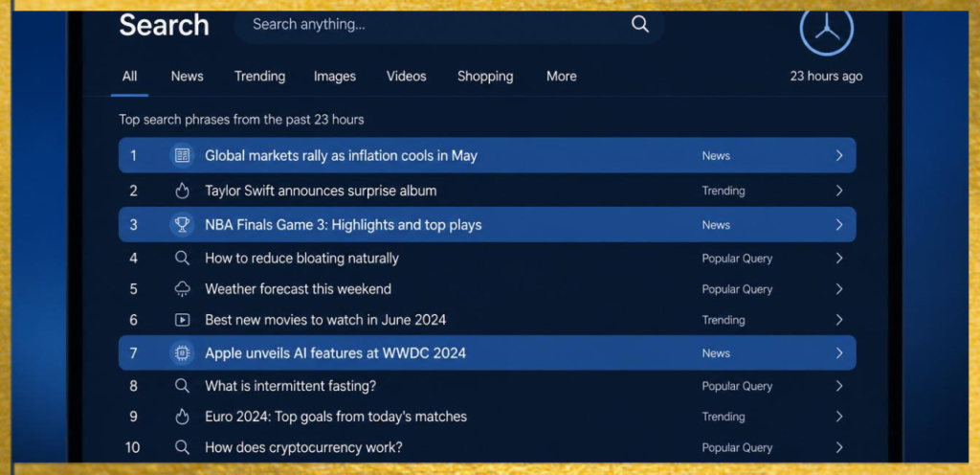Image resolution: width=980 pixels, height=475 pixels.
Task: Open chevron on intermittent fasting row
Action: click(839, 386)
